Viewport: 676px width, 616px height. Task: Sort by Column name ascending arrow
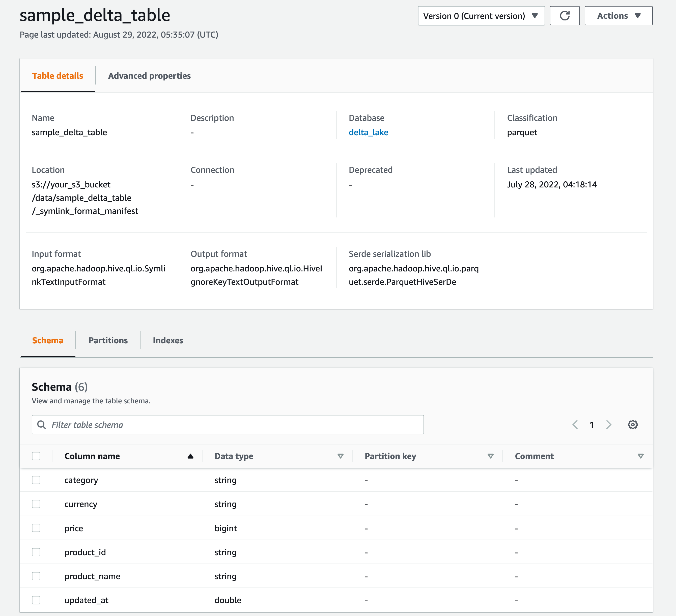pos(190,456)
